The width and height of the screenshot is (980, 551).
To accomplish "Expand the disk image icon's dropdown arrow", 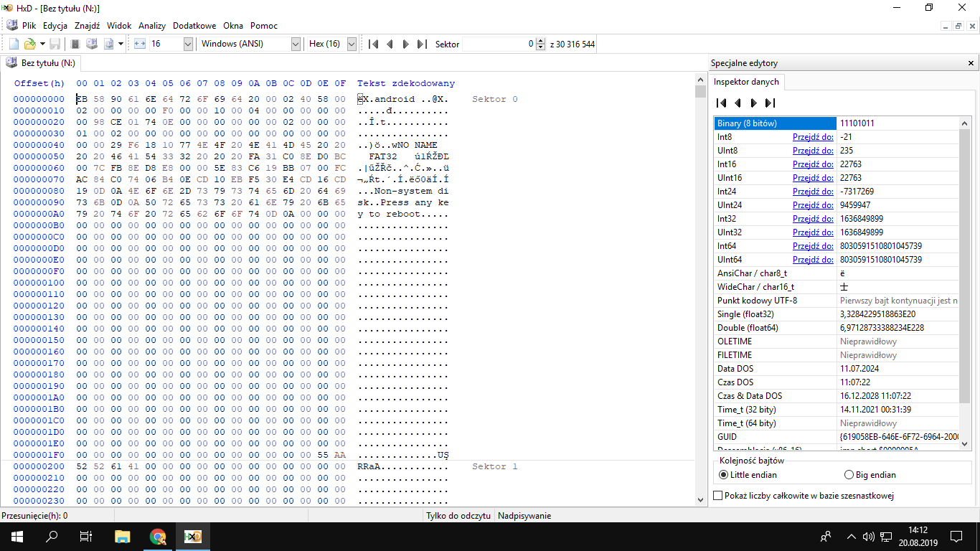I will [121, 44].
